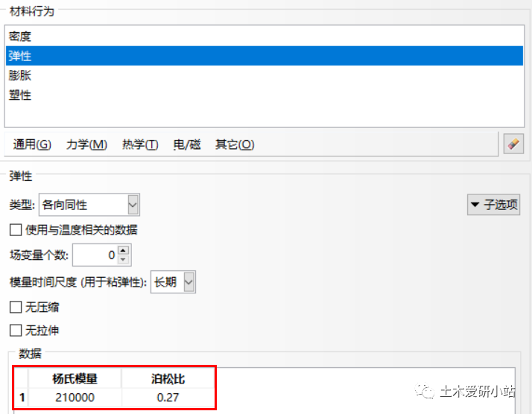
Task: Tick the 无拉伸 checkbox
Action: coord(16,331)
